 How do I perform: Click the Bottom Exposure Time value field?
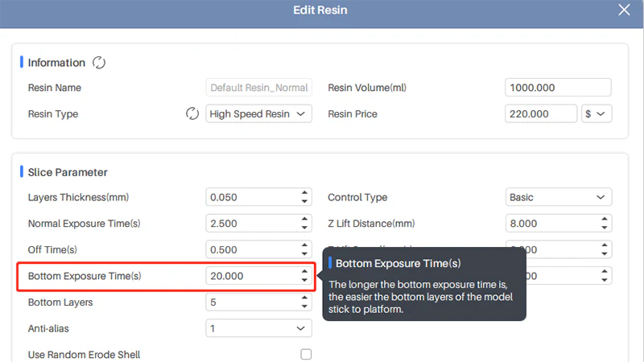pyautogui.click(x=250, y=276)
